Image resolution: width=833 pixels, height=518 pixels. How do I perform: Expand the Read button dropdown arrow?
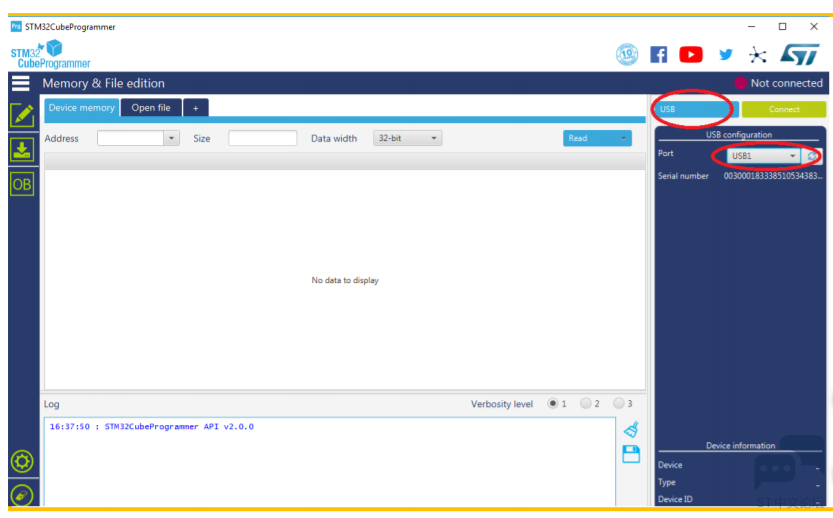pyautogui.click(x=623, y=138)
